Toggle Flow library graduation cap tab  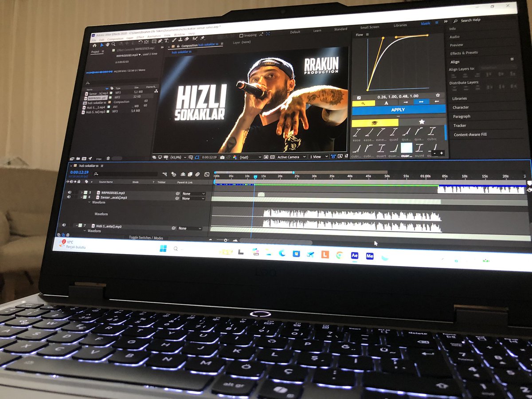[375, 123]
